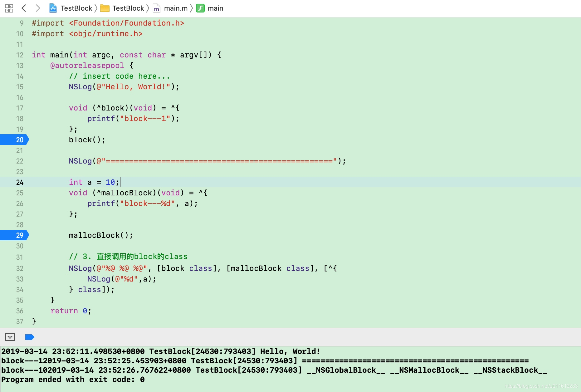Click NSLog Hello, World! statement
Image resolution: width=581 pixels, height=392 pixels.
click(124, 87)
